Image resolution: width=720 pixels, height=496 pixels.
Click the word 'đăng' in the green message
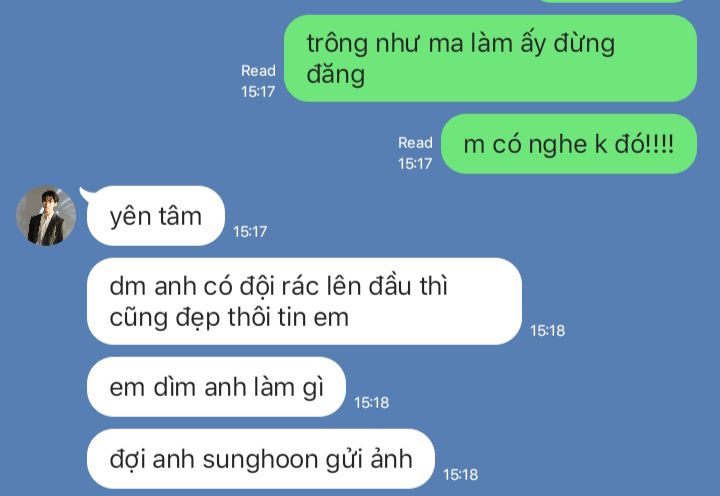click(x=336, y=74)
